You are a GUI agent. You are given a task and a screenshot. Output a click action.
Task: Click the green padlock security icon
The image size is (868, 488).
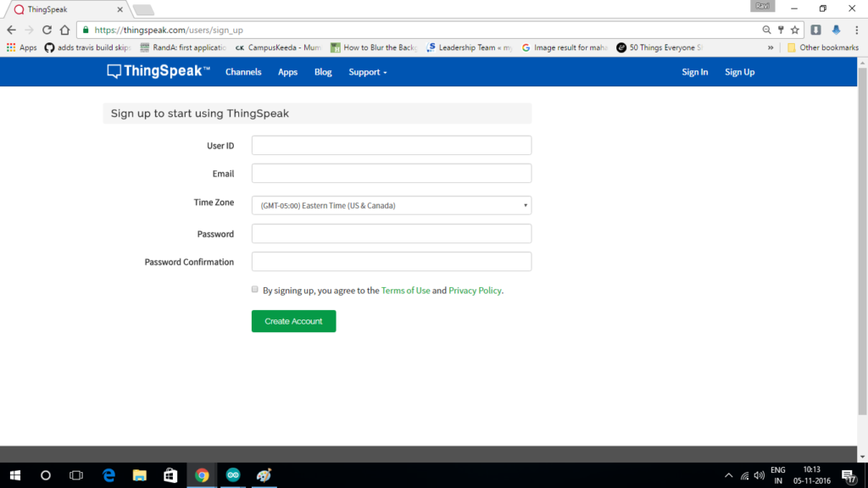[86, 30]
